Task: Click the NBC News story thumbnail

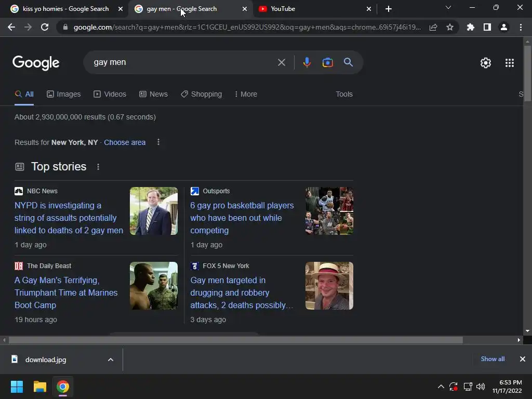Action: [154, 211]
